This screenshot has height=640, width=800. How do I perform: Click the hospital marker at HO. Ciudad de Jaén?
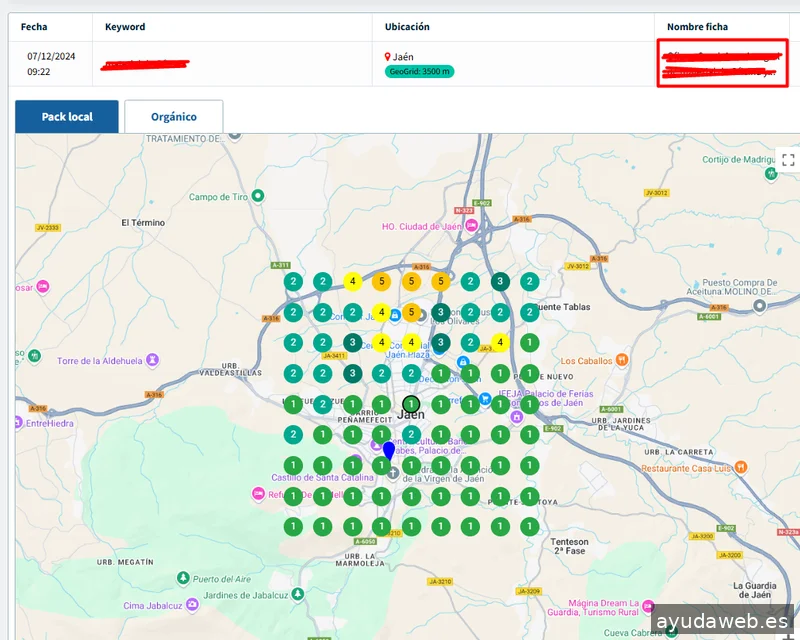tap(471, 226)
